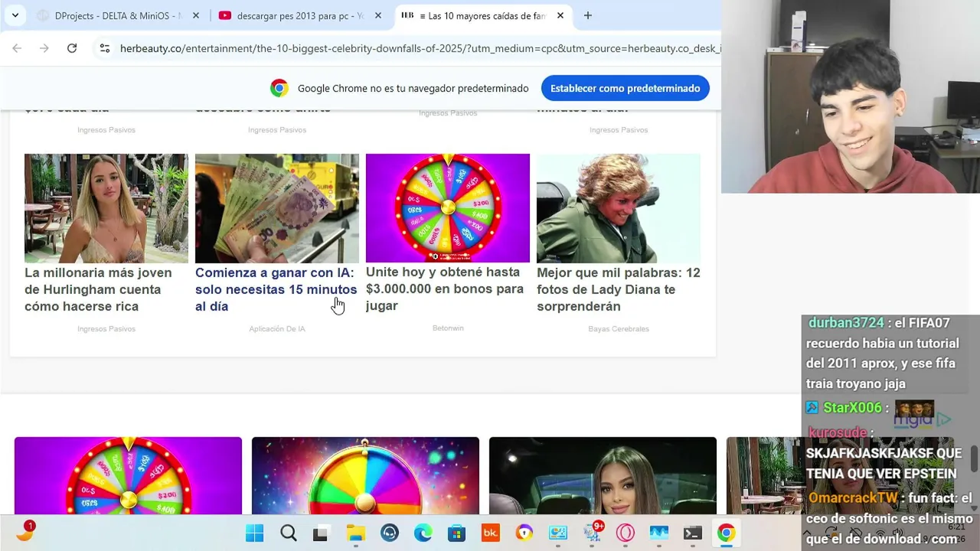Image resolution: width=980 pixels, height=551 pixels.
Task: Open the Lady Diana photo thumbnail
Action: (619, 208)
